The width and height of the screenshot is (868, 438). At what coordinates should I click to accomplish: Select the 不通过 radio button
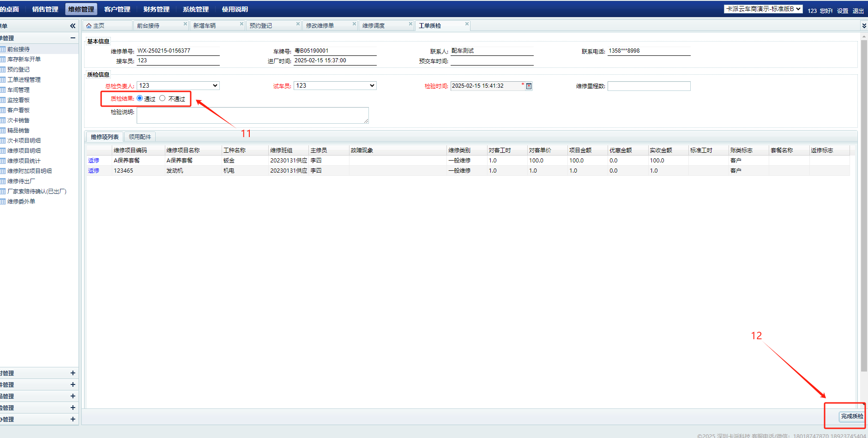[x=163, y=98]
